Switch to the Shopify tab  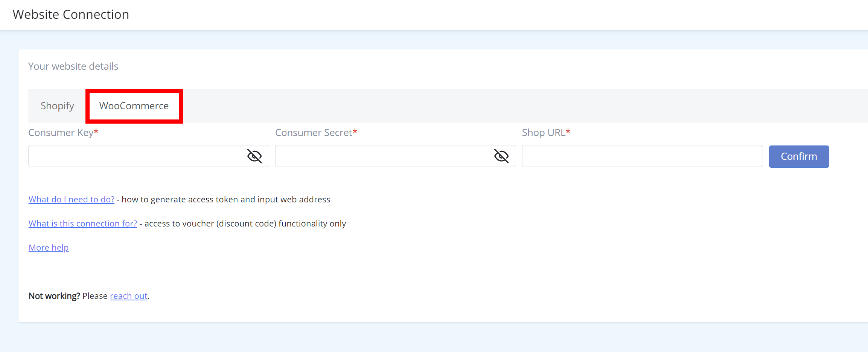click(x=57, y=106)
